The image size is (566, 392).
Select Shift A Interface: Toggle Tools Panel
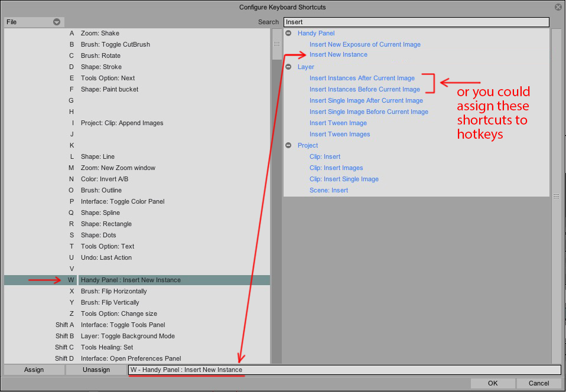(137, 325)
